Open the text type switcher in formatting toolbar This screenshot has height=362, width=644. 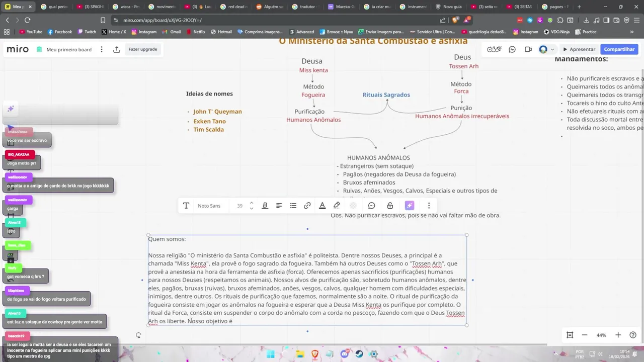click(186, 206)
